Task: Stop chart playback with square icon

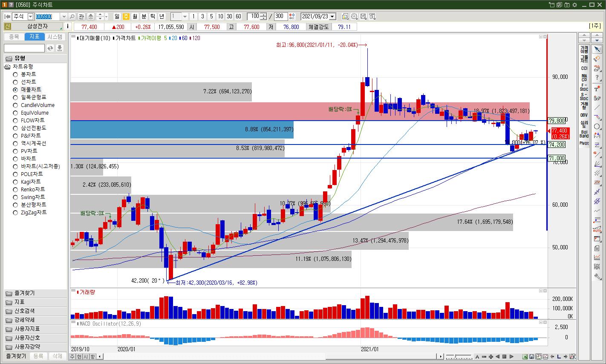Action: point(505,357)
